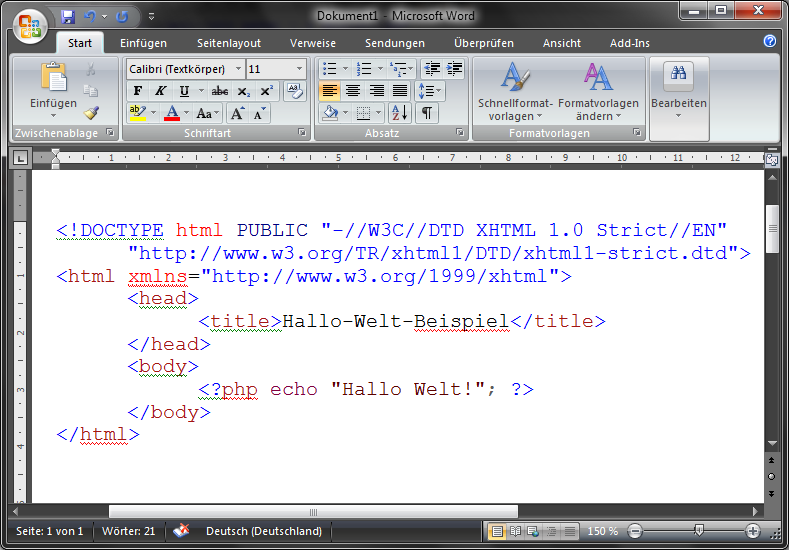Click the tab selector L button

pyautogui.click(x=20, y=159)
